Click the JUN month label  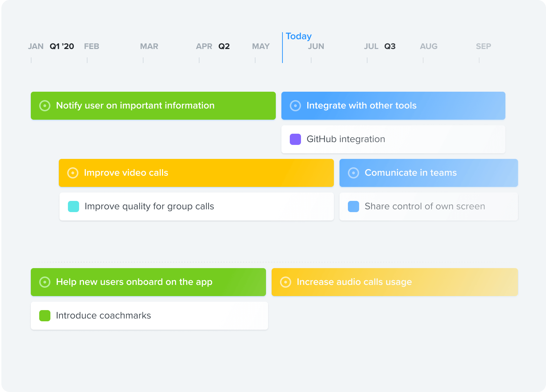click(x=316, y=47)
